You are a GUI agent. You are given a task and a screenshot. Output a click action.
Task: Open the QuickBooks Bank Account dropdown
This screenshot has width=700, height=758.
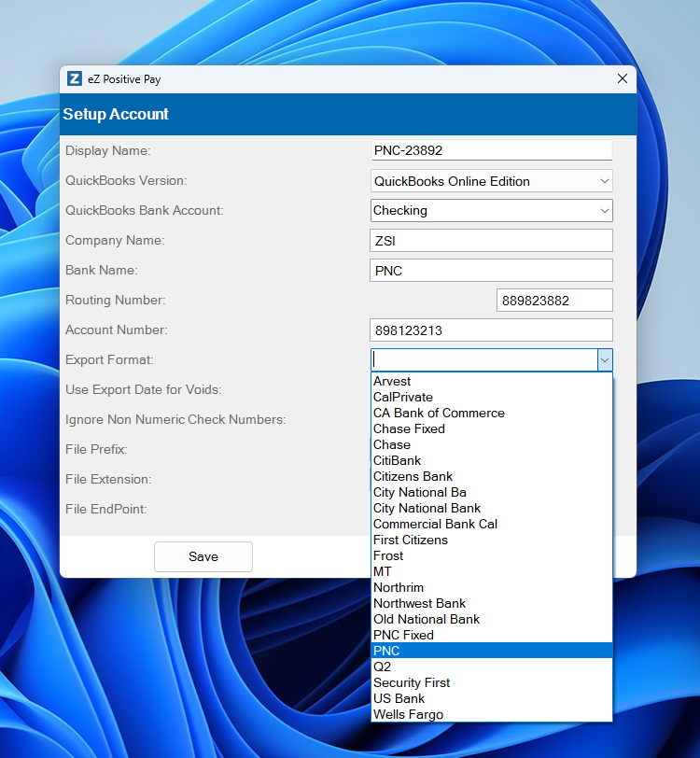(604, 211)
